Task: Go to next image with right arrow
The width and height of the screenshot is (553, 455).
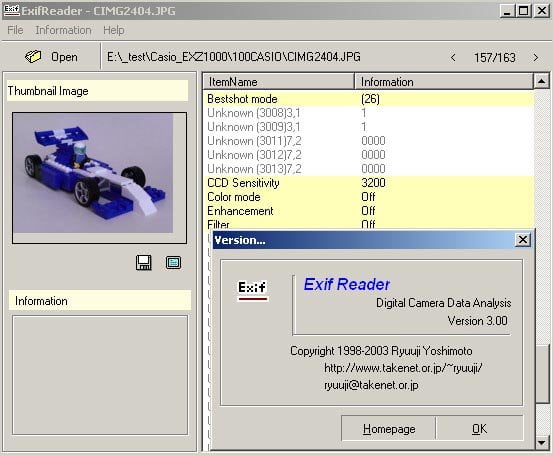Action: coord(536,57)
